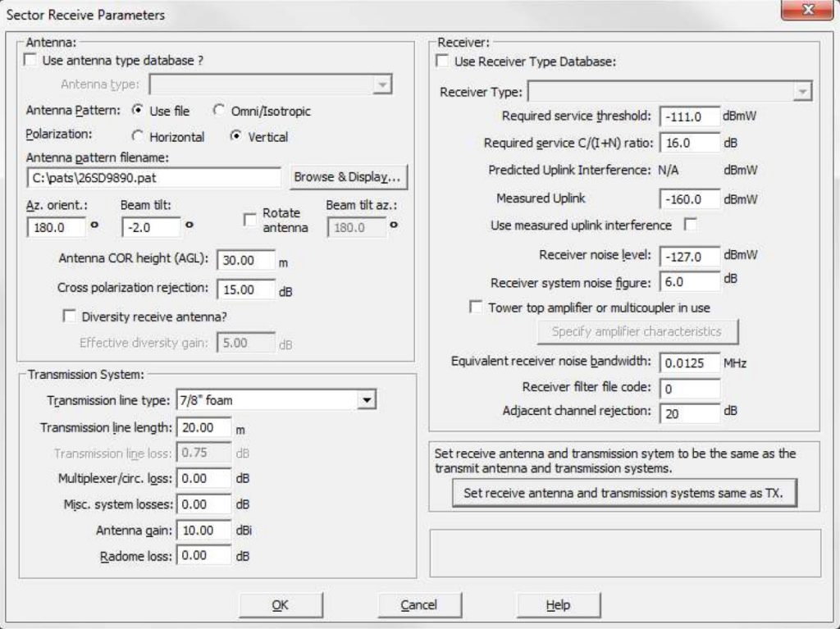Enable Tower top amplifier or multicoupler option

(x=476, y=308)
